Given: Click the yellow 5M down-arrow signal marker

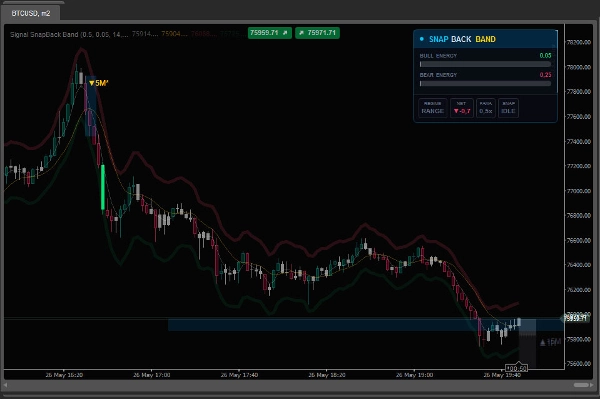Looking at the screenshot, I should click(99, 83).
